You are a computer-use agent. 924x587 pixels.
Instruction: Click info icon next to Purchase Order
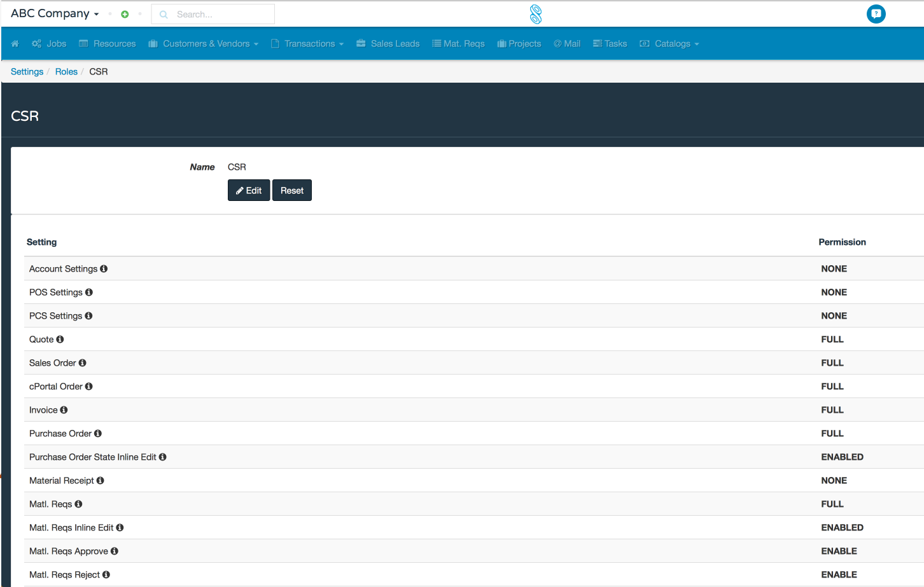point(98,434)
